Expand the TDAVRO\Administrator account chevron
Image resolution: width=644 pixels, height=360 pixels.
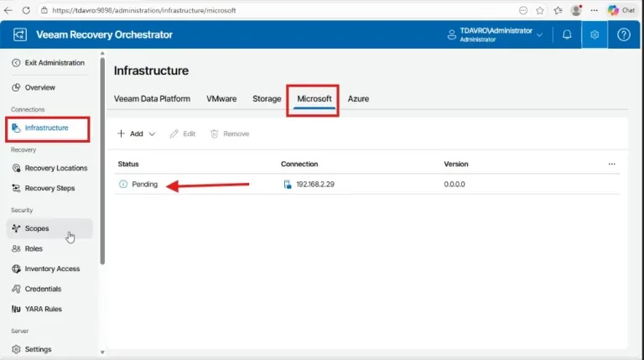[x=539, y=35]
